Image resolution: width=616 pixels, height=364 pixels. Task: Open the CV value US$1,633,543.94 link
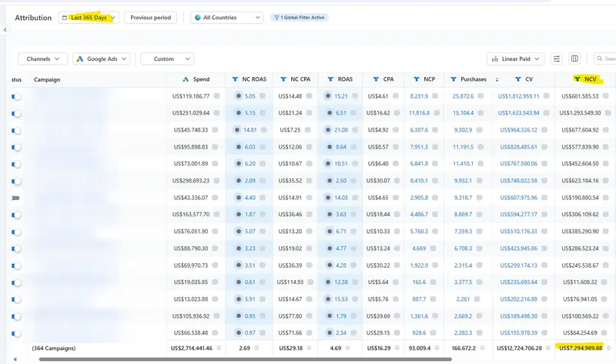(518, 113)
